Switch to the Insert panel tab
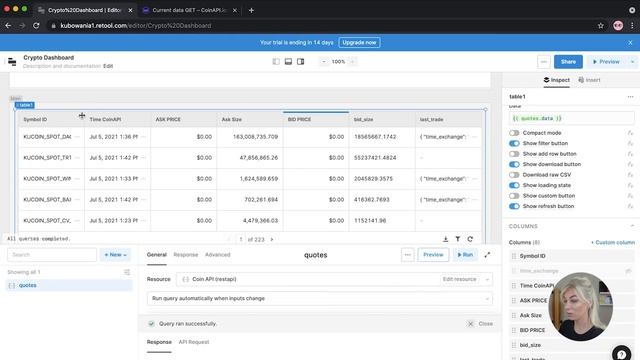 (x=589, y=80)
